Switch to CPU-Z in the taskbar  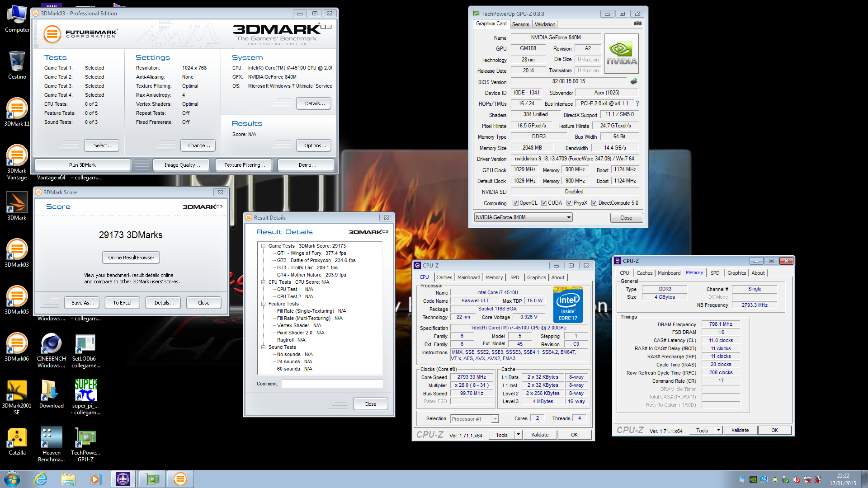123,479
